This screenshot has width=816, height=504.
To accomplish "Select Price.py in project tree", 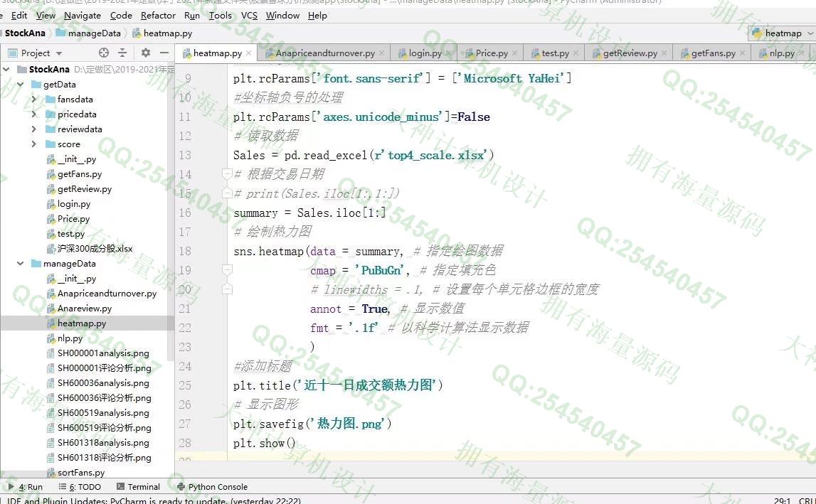I will [x=73, y=219].
